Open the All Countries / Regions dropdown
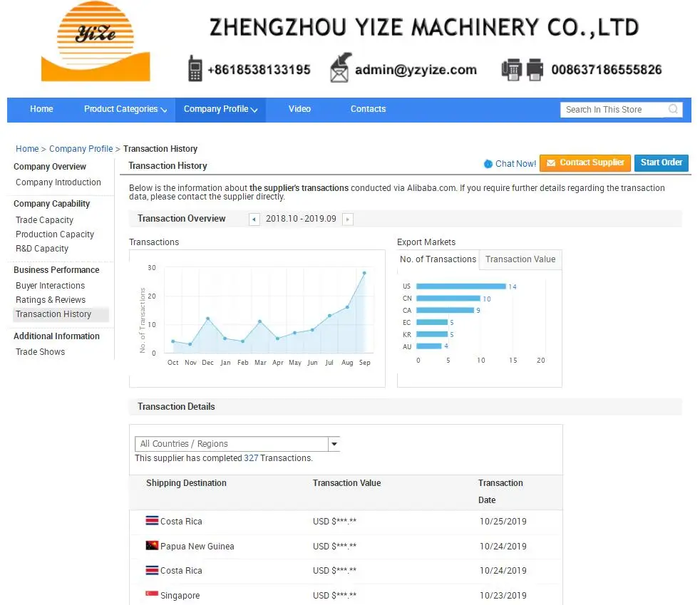 click(x=334, y=444)
